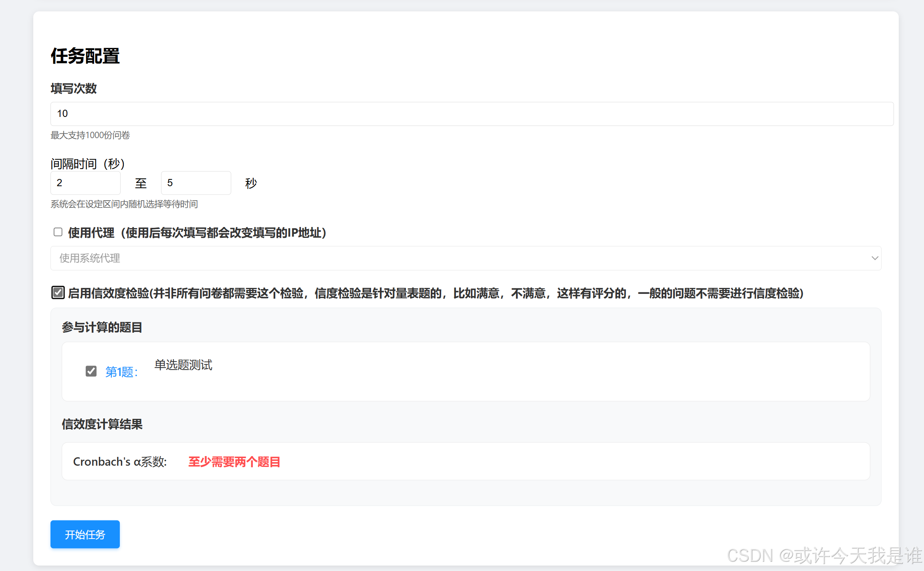The height and width of the screenshot is (571, 924).
Task: Toggle the 第1题 question checkbox
Action: pyautogui.click(x=91, y=371)
